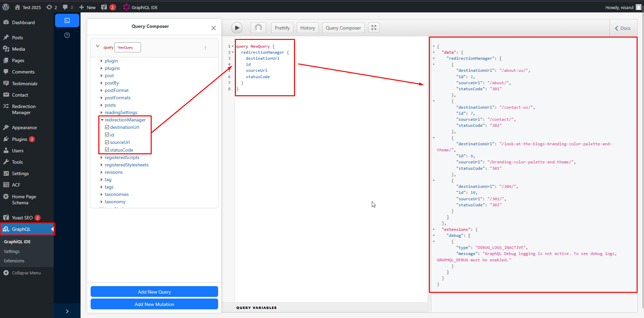Open the Docs panel
Image resolution: width=644 pixels, height=318 pixels.
(x=623, y=28)
